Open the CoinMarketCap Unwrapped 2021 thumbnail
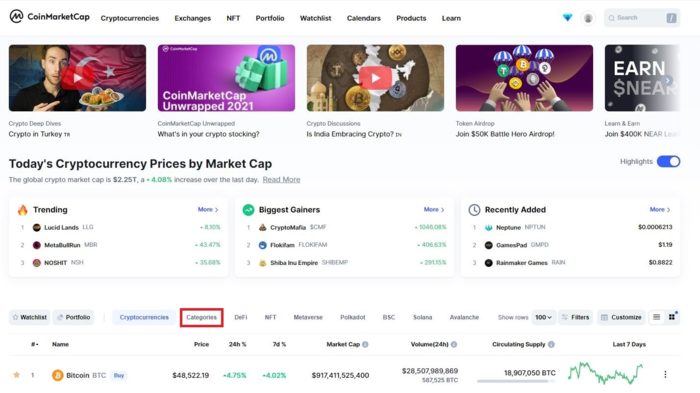Image resolution: width=700 pixels, height=393 pixels. coord(226,78)
